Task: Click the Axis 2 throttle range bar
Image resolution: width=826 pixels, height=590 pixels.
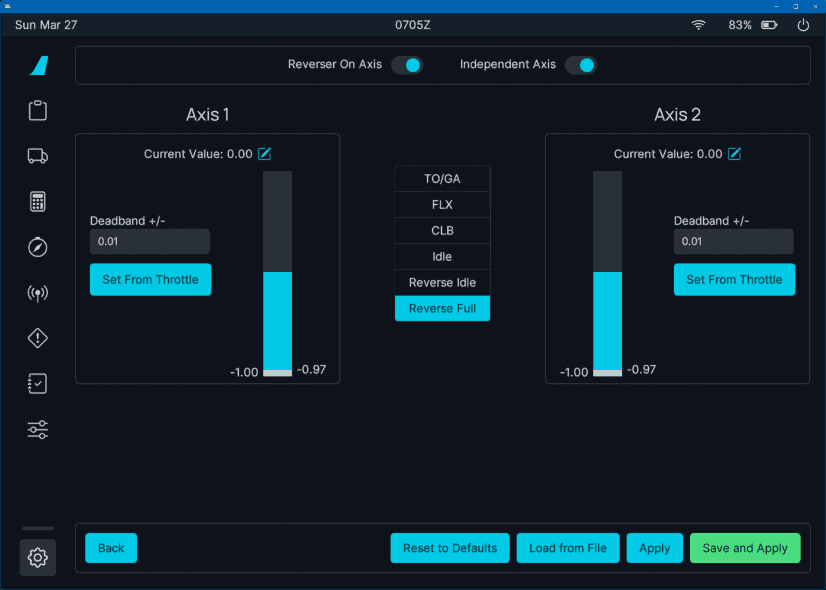Action: tap(607, 273)
